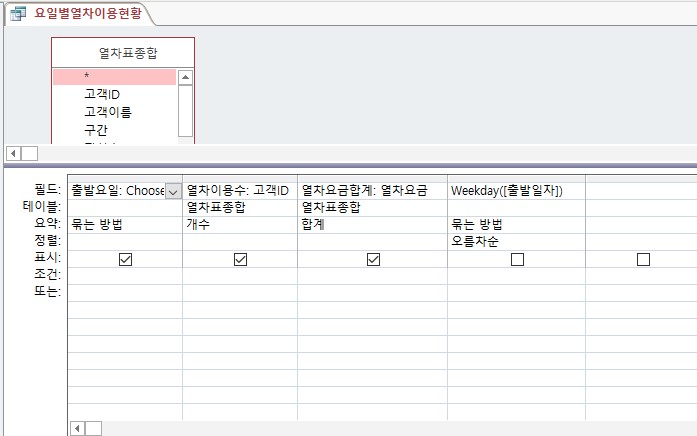
Task: Enable the show checkbox for the Weekday column
Action: [517, 259]
